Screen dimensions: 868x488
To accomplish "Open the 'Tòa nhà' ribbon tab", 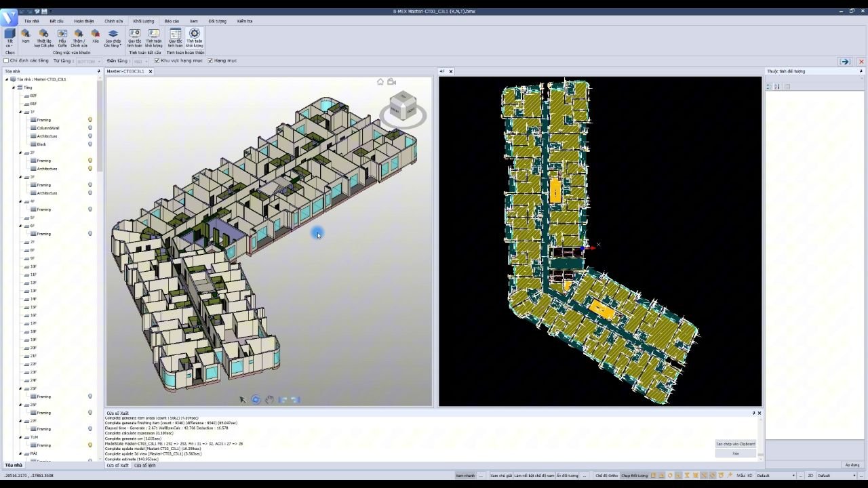I will [32, 21].
